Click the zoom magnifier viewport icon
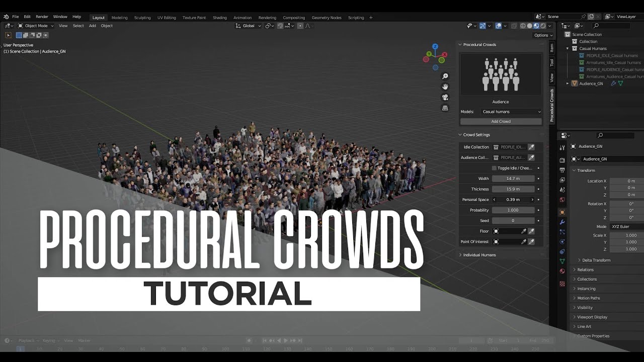The height and width of the screenshot is (362, 644). 445,76
